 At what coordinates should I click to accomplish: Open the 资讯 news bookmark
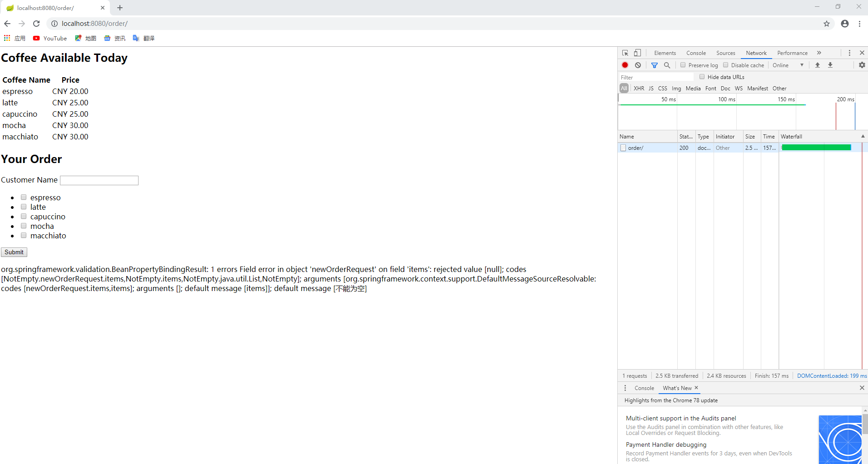coord(115,38)
